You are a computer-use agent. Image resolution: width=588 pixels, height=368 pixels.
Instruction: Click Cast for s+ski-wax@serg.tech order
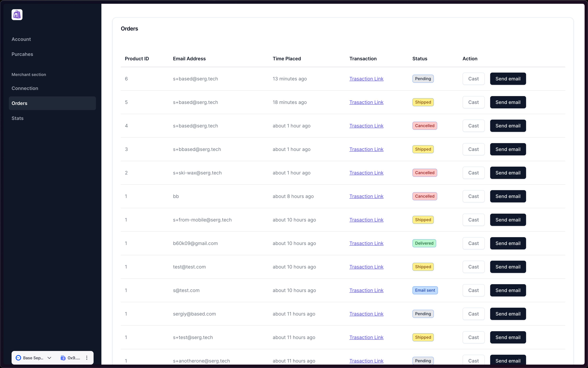click(473, 173)
